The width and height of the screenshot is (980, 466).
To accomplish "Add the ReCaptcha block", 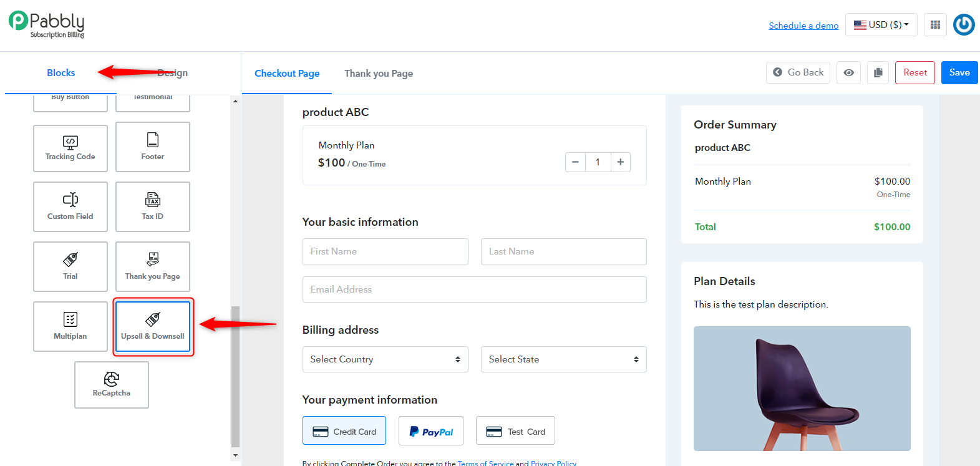I will [112, 385].
